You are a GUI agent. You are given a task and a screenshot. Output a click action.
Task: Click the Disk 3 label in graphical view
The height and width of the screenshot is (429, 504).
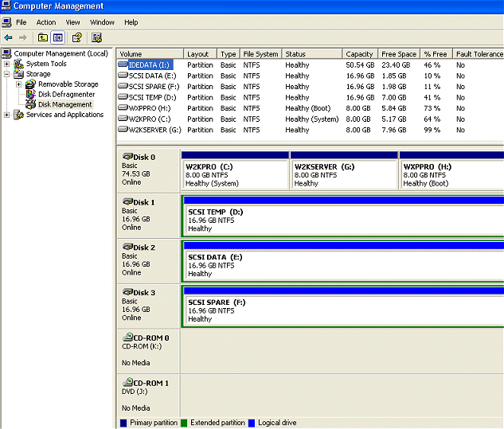coord(144,293)
